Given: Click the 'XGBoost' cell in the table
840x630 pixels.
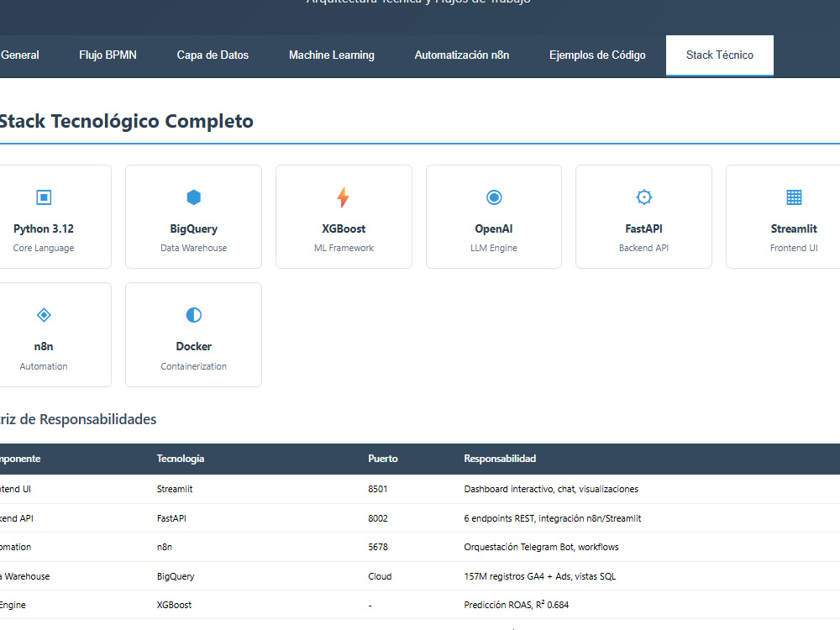Looking at the screenshot, I should tap(174, 605).
